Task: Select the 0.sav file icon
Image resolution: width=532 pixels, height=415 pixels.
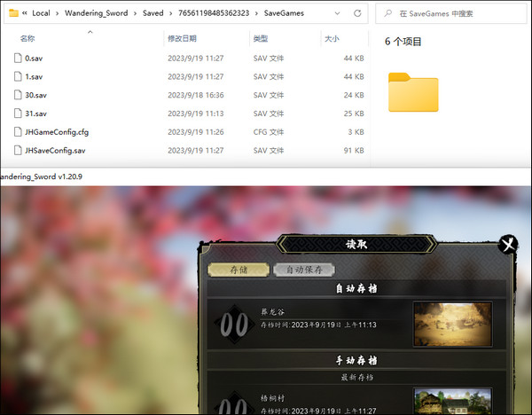Action: [18, 58]
